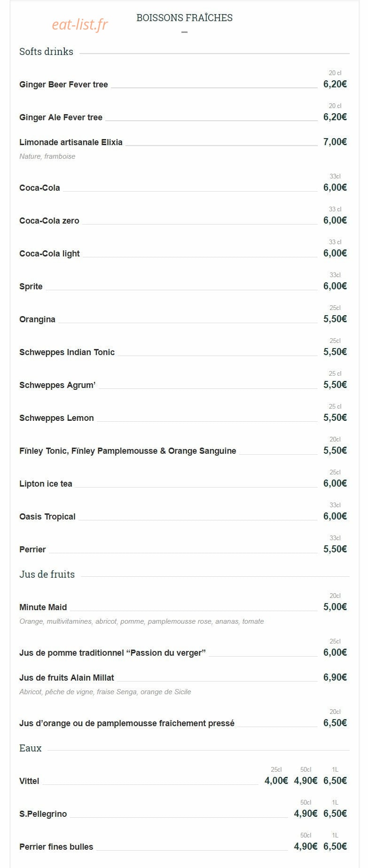
Task: Select Limonade artisanale Elixia entry
Action: [71, 142]
